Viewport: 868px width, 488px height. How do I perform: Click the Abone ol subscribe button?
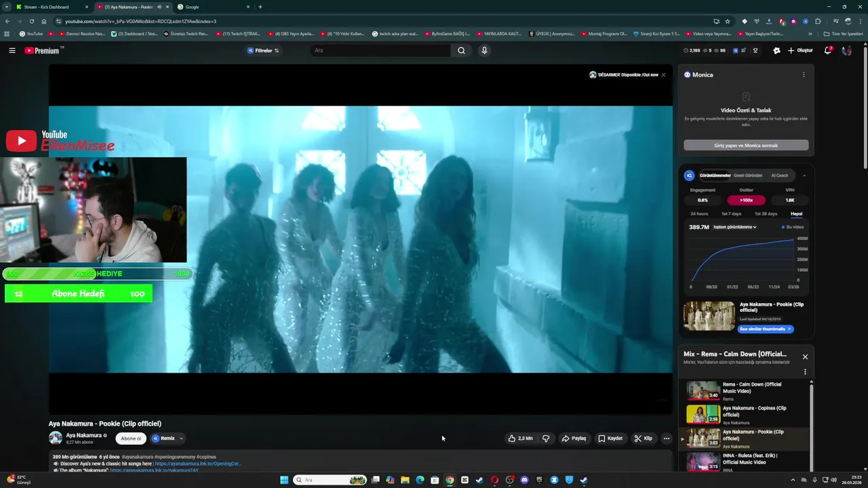pyautogui.click(x=131, y=439)
